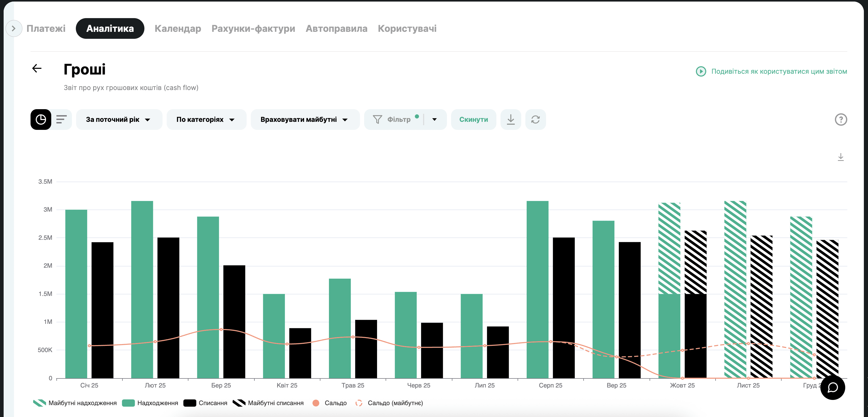This screenshot has width=868, height=417.
Task: Click the download report icon in toolbar
Action: [511, 120]
